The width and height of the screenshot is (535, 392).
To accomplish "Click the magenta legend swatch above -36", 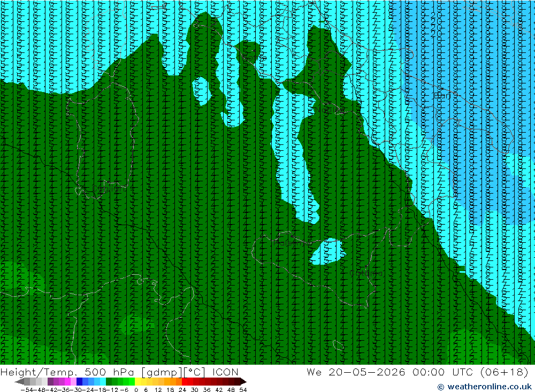I will (67, 382).
